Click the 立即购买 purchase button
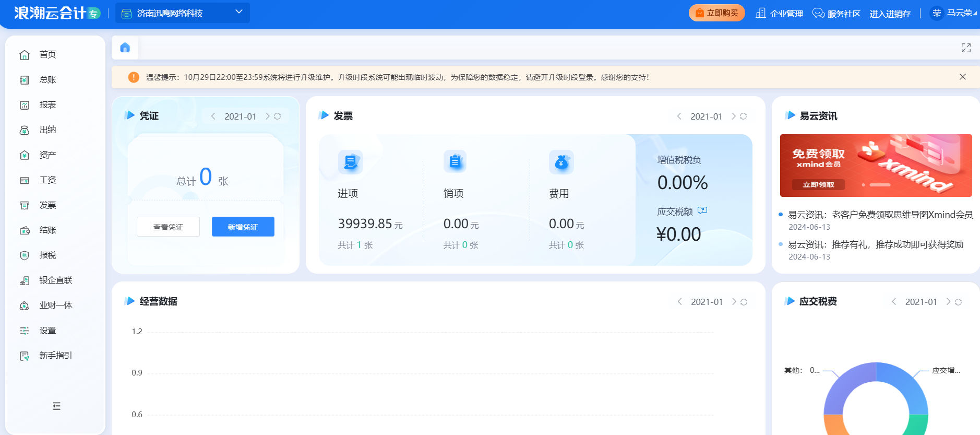This screenshot has height=435, width=980. coord(716,13)
